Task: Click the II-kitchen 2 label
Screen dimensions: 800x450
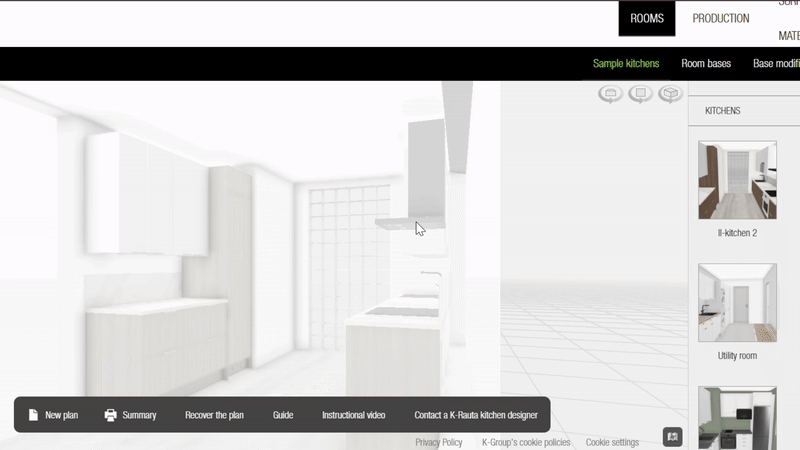Action: point(737,233)
